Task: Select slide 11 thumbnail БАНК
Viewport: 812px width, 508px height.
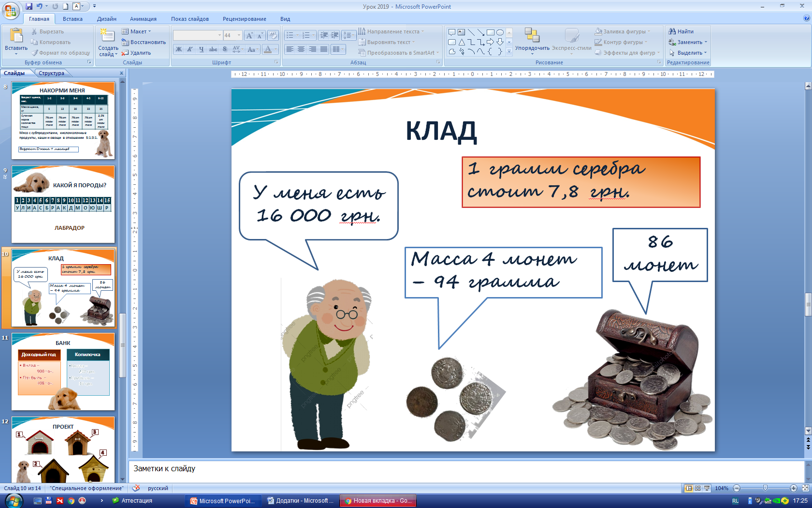Action: (x=63, y=372)
